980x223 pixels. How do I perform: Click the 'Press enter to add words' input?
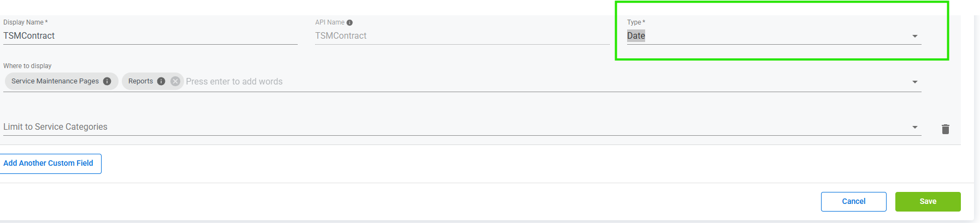point(234,82)
